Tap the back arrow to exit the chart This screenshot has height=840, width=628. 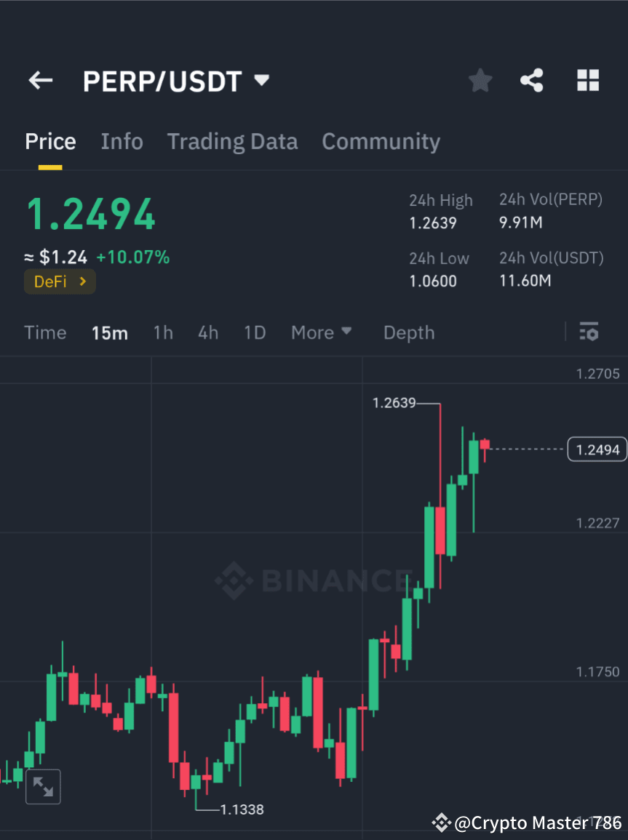tap(40, 80)
